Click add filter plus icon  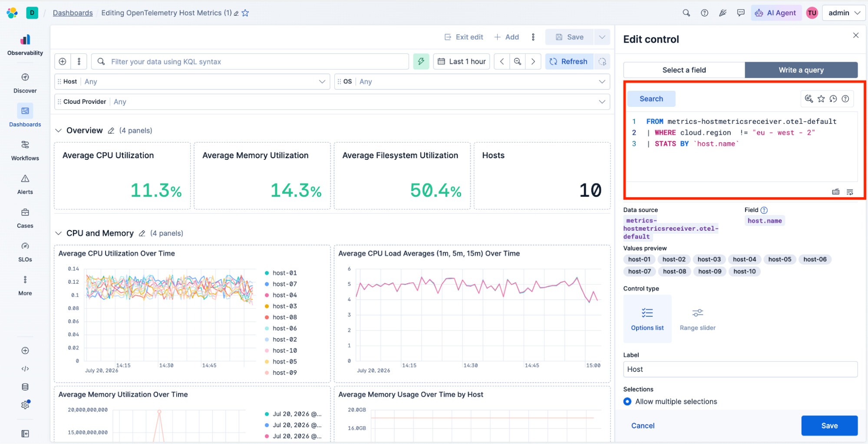pyautogui.click(x=63, y=62)
